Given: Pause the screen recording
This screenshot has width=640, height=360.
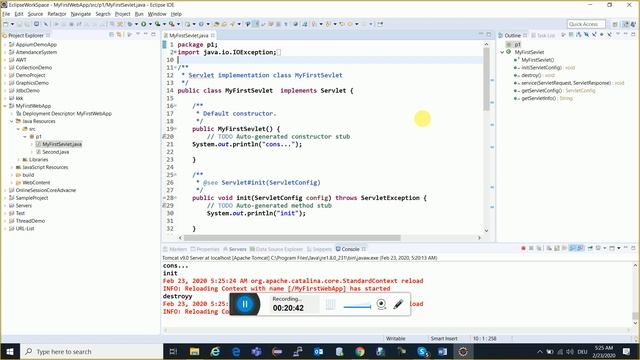Looking at the screenshot, I should tap(245, 304).
